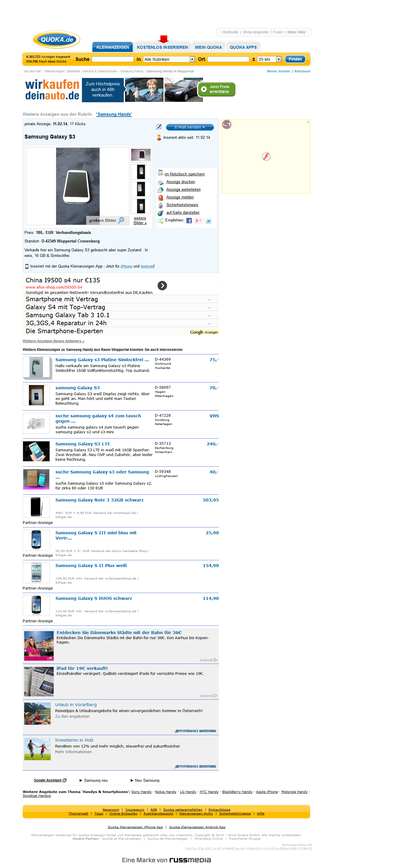
Task: Click the Flash plugin icon in side ad
Action: pyautogui.click(x=266, y=156)
